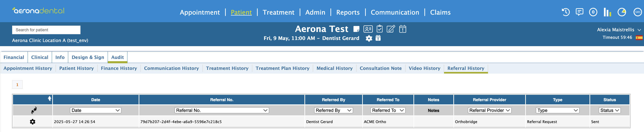Open the chat messages icon
The height and width of the screenshot is (132, 644).
(579, 12)
